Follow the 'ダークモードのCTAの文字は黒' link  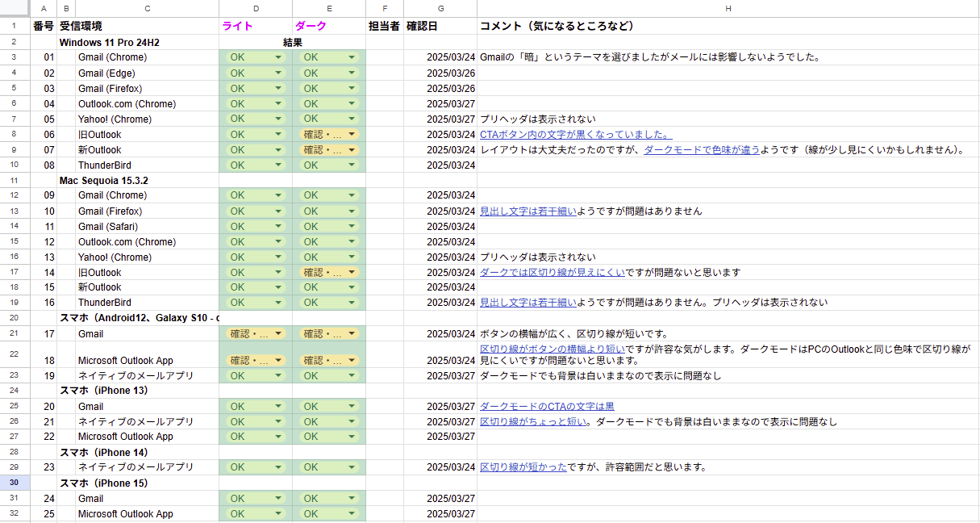pyautogui.click(x=547, y=407)
